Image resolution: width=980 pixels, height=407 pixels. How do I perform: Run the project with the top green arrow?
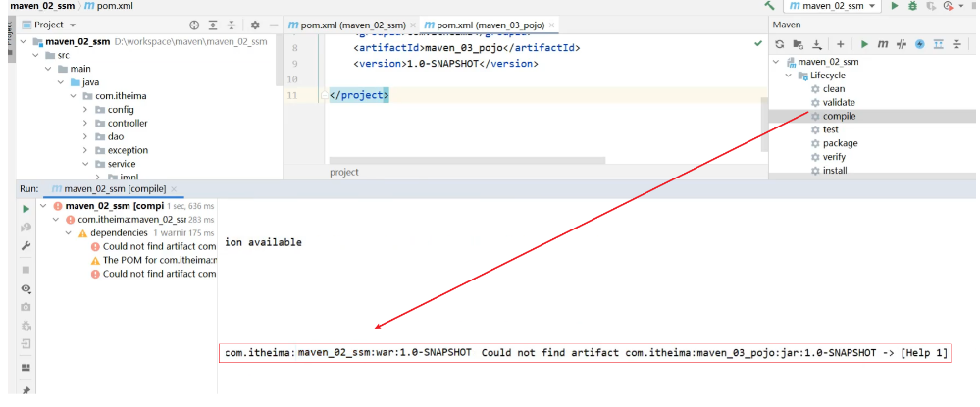tap(895, 6)
